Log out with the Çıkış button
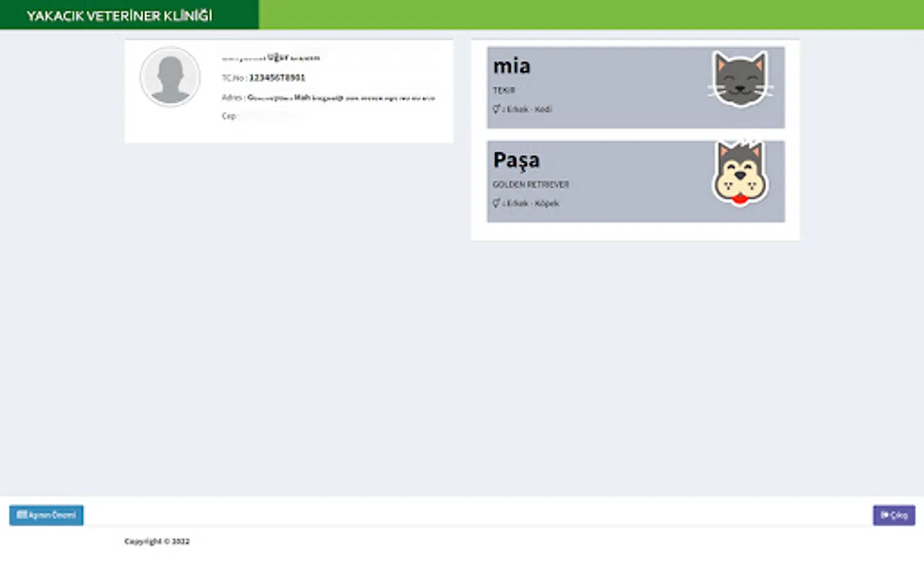The image size is (924, 578). click(x=894, y=515)
